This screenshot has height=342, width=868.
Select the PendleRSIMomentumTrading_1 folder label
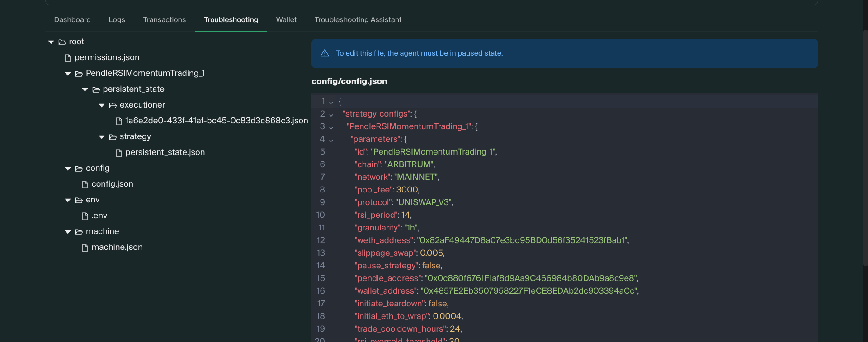coord(145,73)
